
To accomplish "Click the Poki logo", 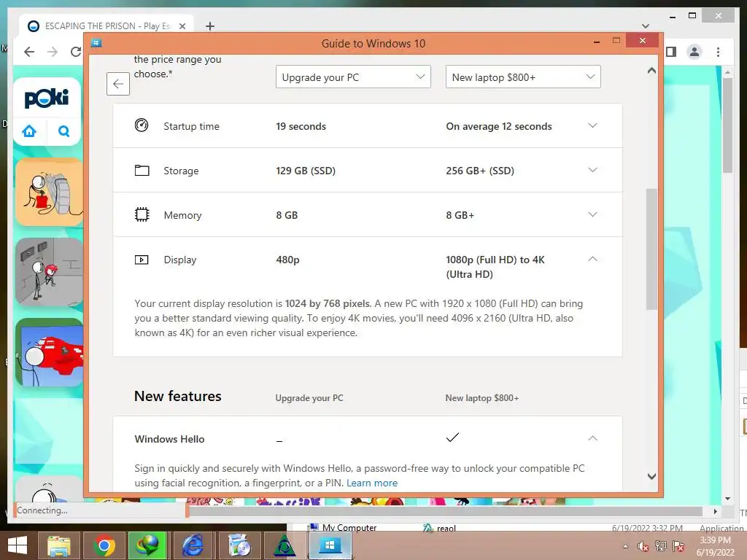I will point(47,98).
